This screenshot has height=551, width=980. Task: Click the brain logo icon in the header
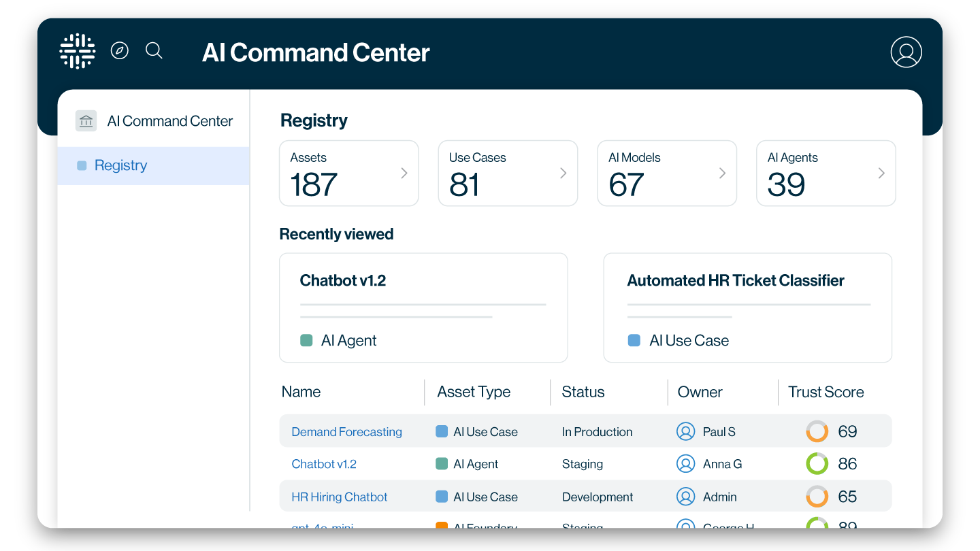[x=77, y=51]
